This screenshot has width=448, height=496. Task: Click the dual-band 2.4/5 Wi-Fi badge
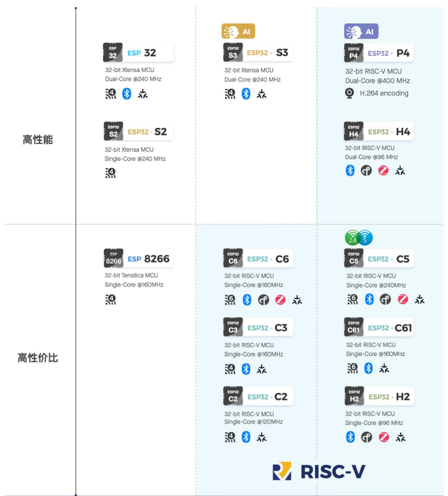click(359, 238)
